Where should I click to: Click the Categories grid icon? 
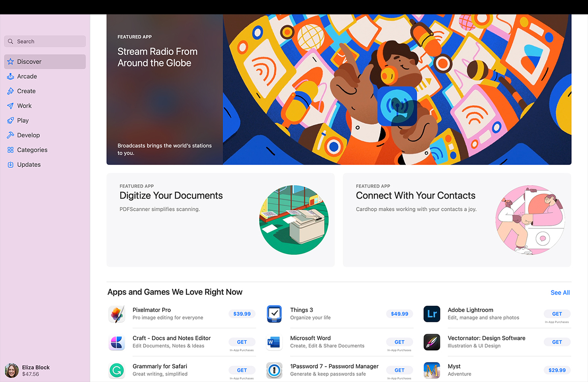pos(10,150)
